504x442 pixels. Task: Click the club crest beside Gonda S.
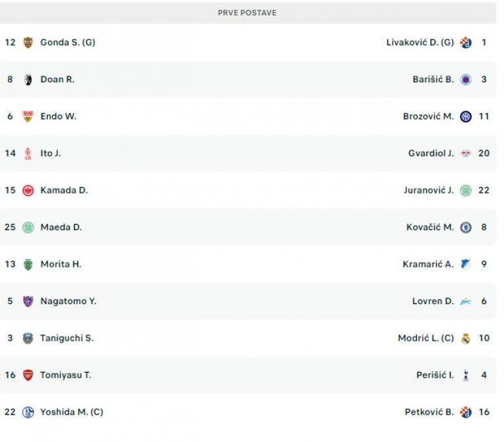coord(27,42)
